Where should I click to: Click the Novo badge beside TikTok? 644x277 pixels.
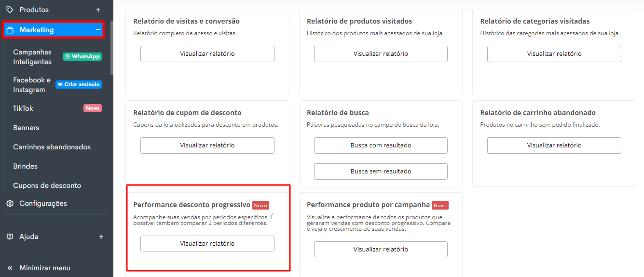click(x=93, y=108)
